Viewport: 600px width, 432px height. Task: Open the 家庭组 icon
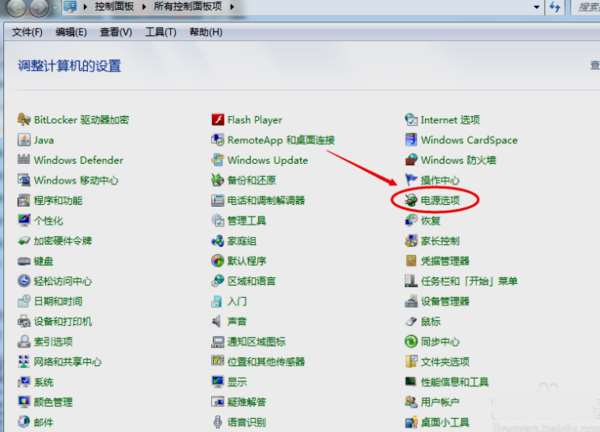[x=217, y=241]
